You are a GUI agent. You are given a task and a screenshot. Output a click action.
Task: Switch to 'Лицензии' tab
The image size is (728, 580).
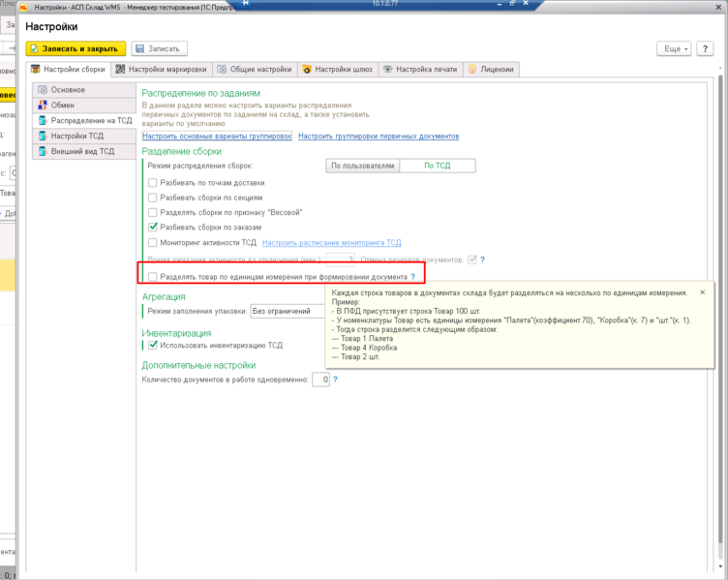pos(491,69)
